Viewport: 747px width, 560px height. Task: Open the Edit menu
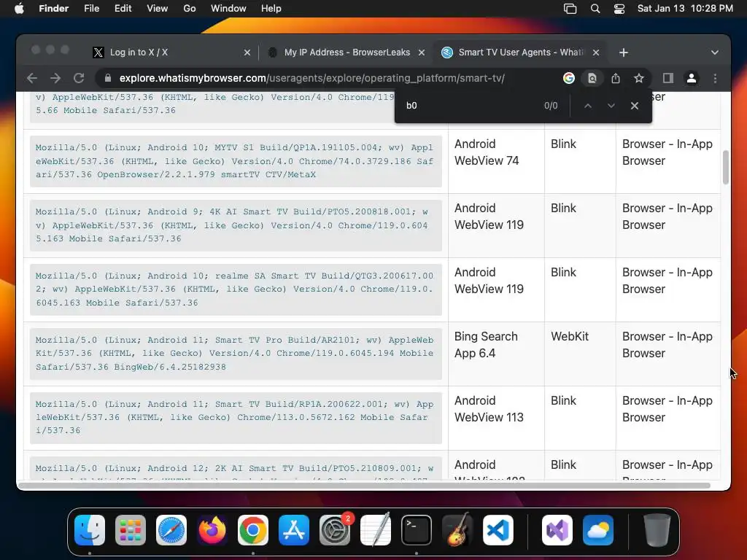(x=123, y=9)
